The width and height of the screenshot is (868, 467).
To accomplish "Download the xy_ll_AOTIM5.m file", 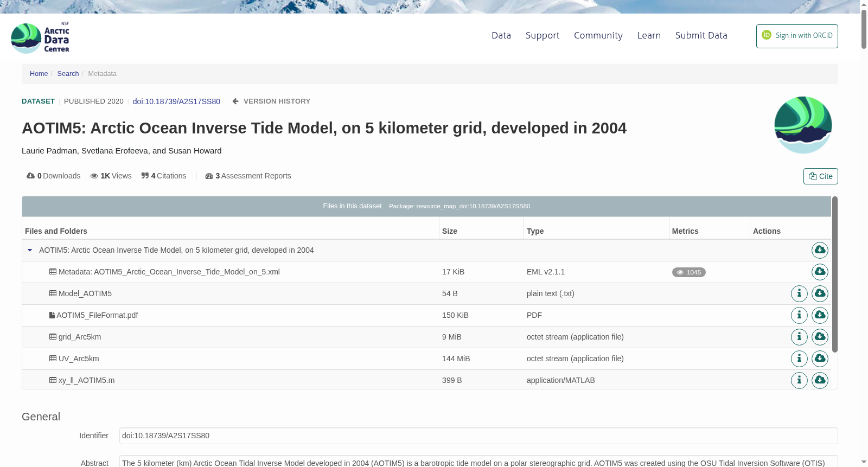I will [x=820, y=380].
